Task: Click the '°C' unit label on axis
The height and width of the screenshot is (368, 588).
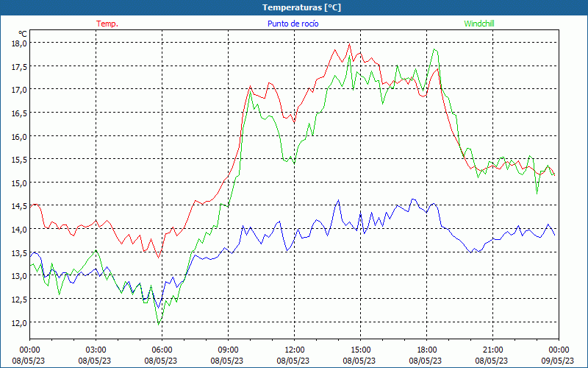Action: tap(23, 34)
